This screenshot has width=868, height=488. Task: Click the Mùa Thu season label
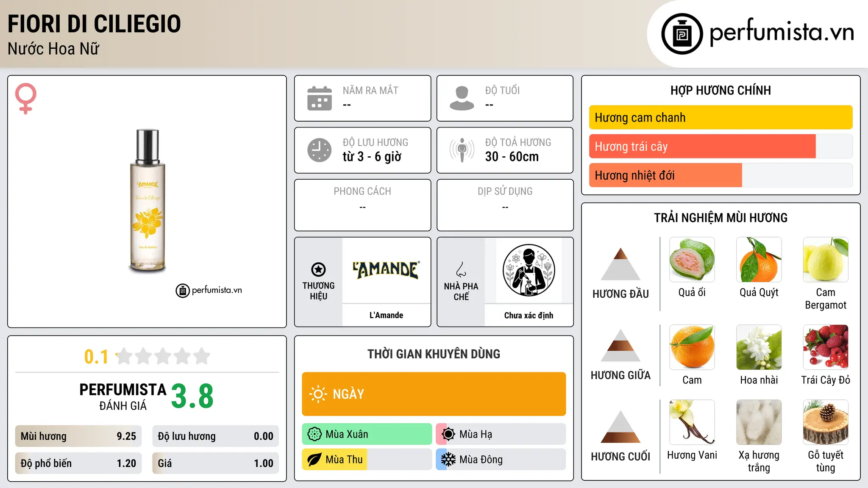(344, 460)
